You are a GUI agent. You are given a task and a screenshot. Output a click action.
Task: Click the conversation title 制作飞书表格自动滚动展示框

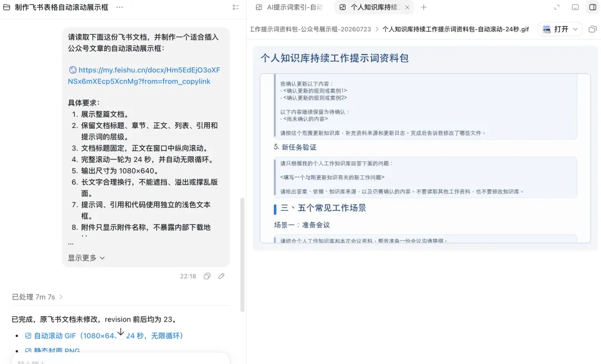coord(61,7)
